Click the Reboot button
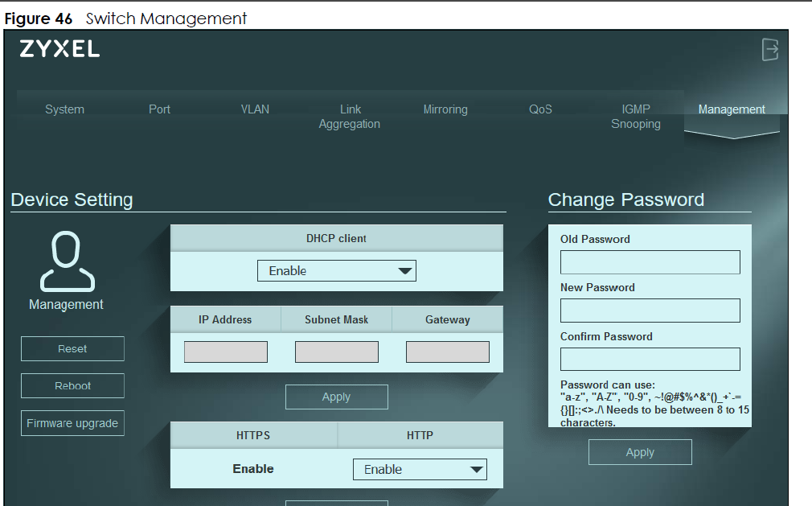812x506 pixels. (72, 386)
